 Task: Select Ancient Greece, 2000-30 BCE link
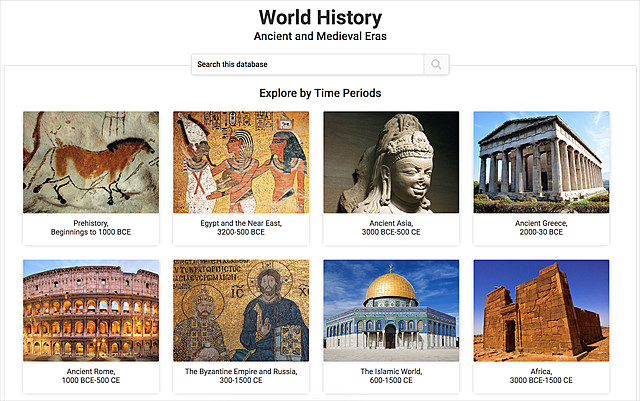pos(541,228)
